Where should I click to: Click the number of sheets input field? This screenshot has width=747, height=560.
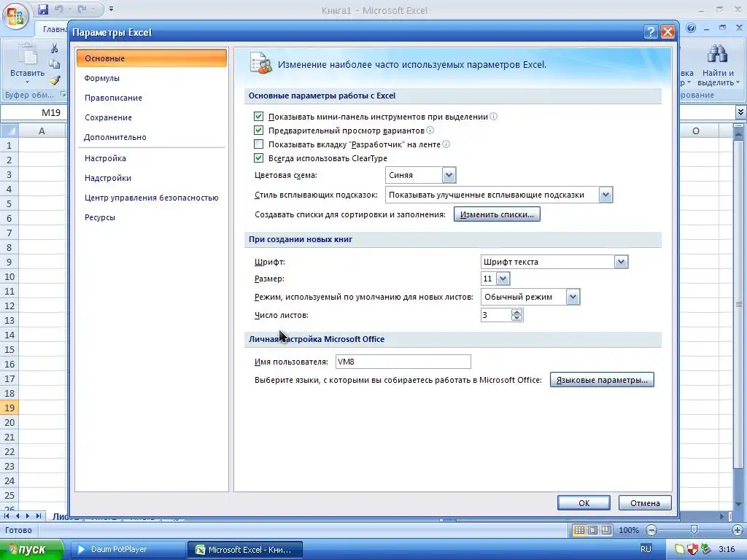coord(495,315)
